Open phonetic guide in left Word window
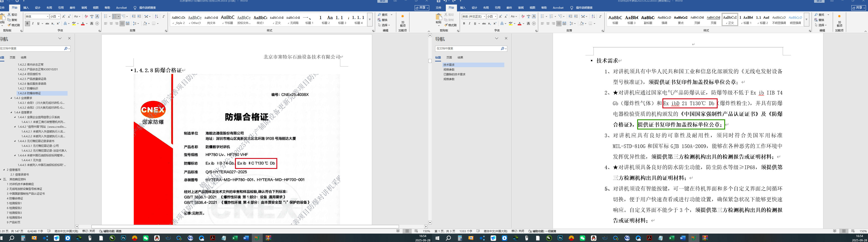The image size is (868, 242). pos(92,17)
